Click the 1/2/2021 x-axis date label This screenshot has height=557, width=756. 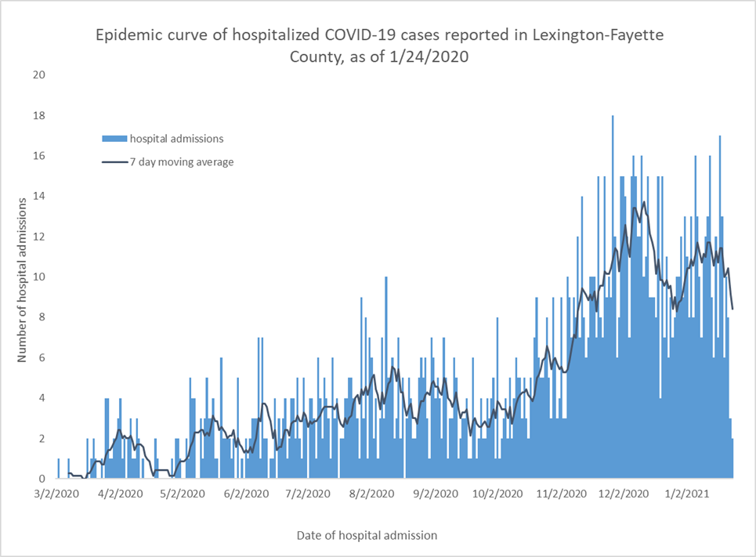686,494
